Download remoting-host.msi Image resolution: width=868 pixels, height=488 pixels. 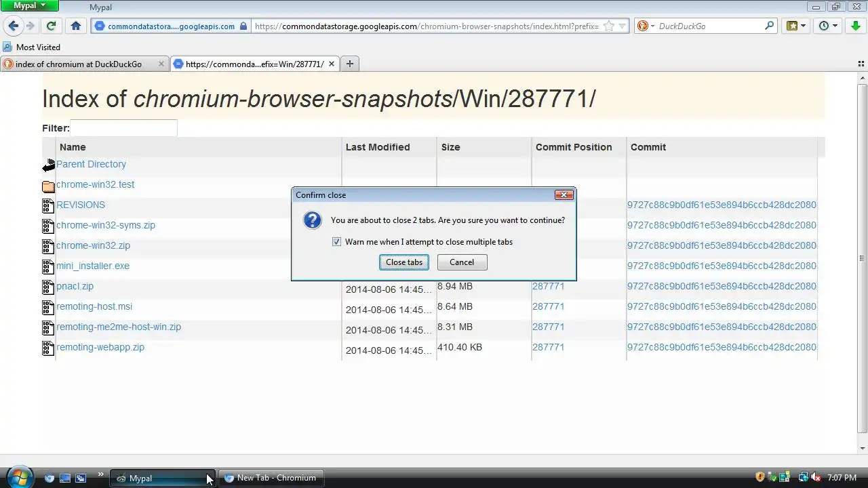tap(94, 306)
